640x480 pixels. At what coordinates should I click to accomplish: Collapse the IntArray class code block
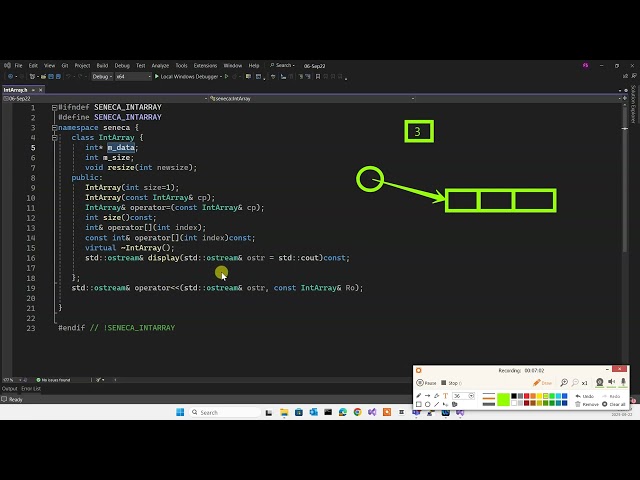pyautogui.click(x=53, y=137)
